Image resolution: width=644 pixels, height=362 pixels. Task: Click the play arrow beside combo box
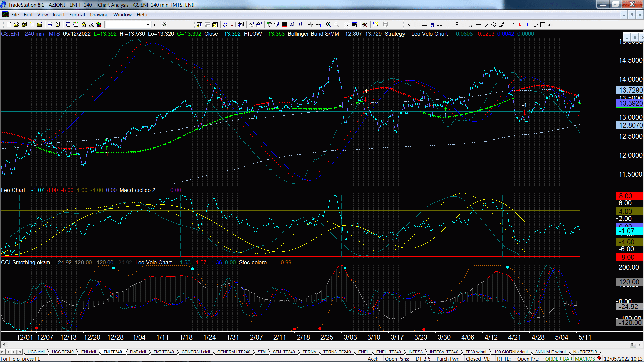click(154, 25)
